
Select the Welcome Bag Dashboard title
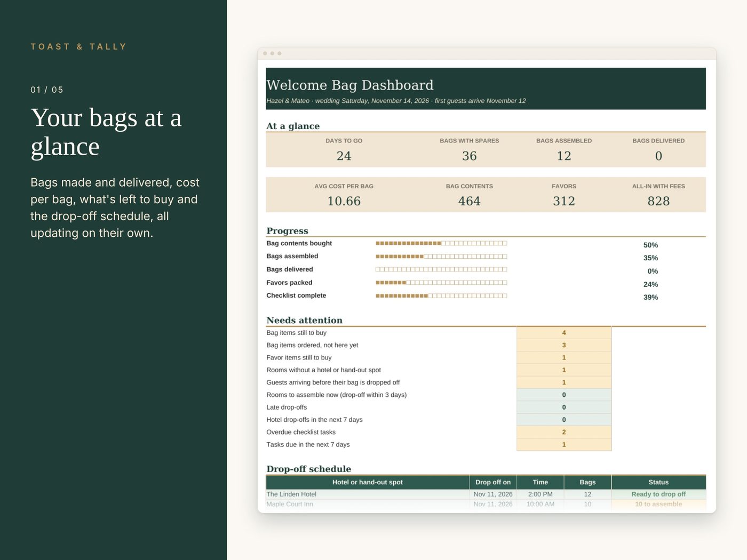tap(349, 85)
